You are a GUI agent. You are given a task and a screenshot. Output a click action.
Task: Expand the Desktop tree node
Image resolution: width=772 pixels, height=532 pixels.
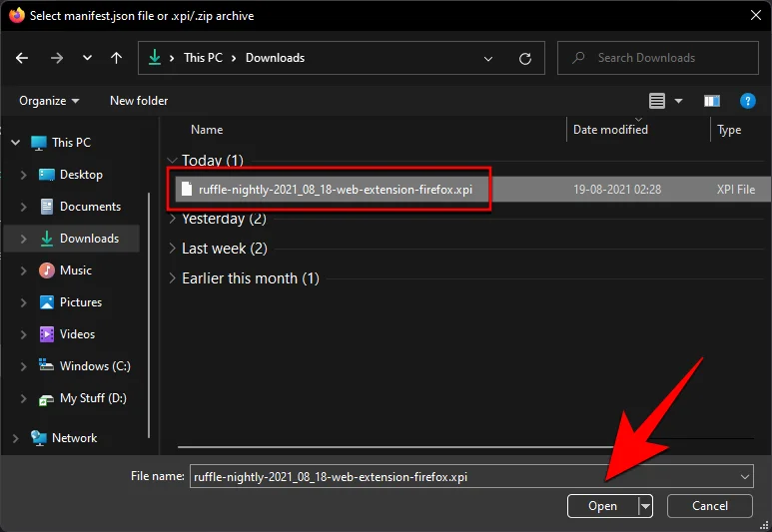click(23, 175)
